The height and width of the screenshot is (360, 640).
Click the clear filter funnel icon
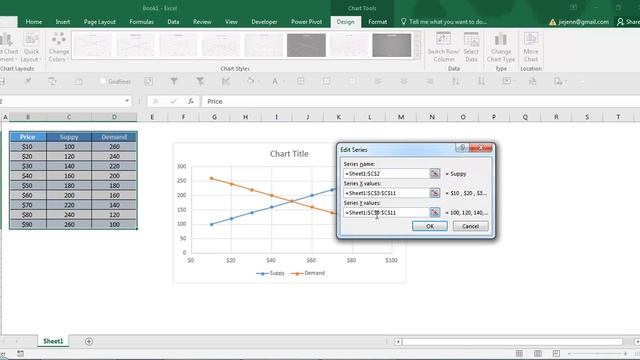pyautogui.click(x=200, y=81)
